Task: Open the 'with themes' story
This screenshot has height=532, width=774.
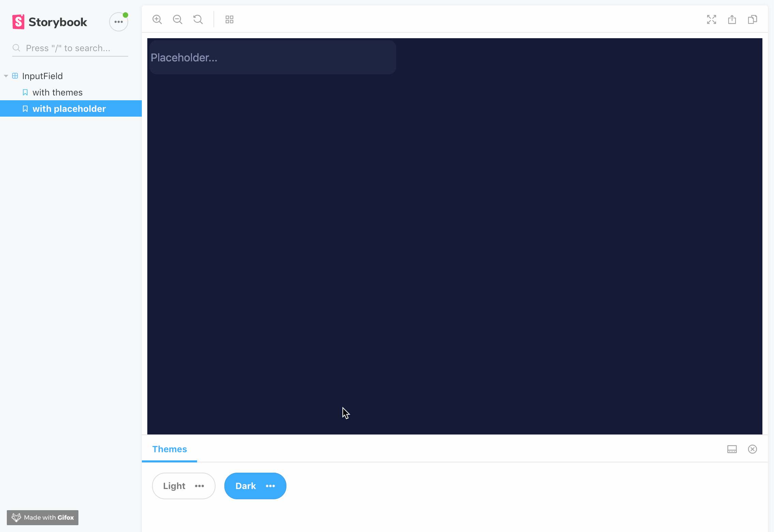Action: 58,92
